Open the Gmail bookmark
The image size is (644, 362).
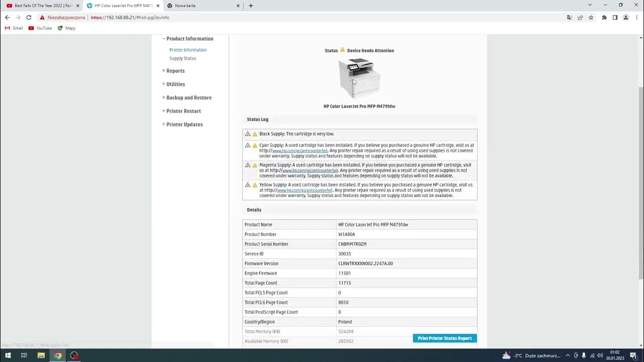click(14, 28)
